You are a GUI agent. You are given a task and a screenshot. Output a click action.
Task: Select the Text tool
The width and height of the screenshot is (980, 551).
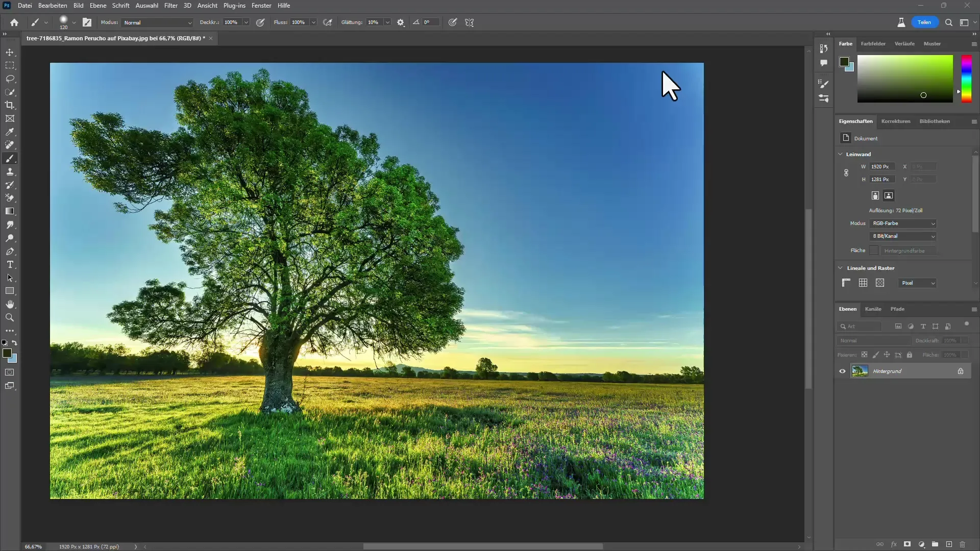10,264
